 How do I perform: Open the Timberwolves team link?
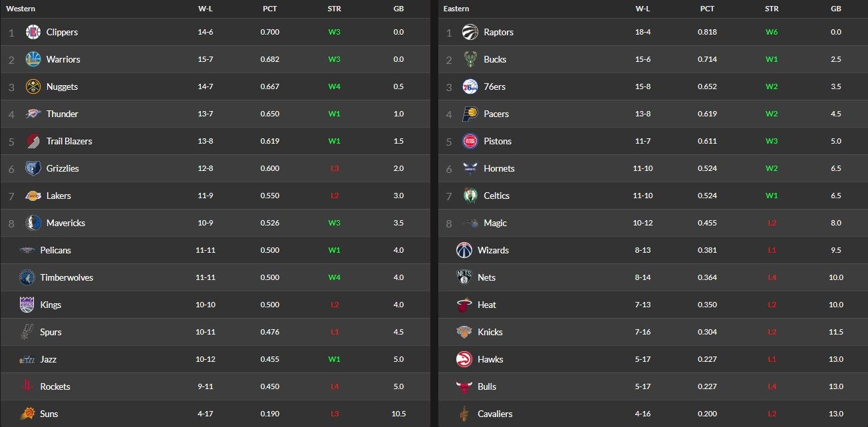pyautogui.click(x=67, y=277)
